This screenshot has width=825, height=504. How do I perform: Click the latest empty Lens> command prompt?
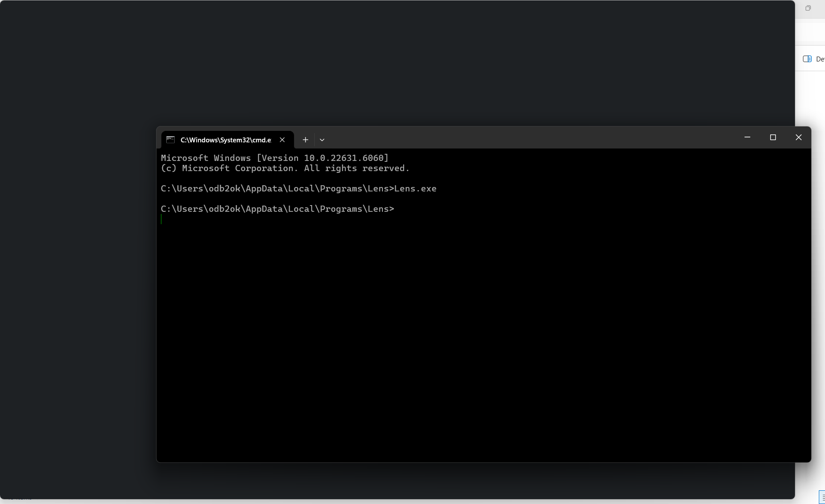point(277,209)
